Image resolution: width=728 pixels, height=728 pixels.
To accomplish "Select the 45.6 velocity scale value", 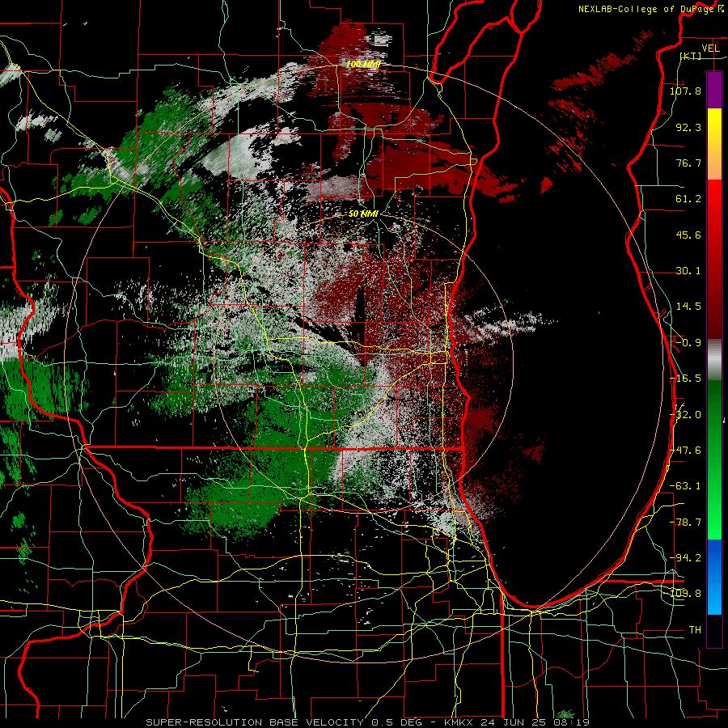I will coord(688,235).
